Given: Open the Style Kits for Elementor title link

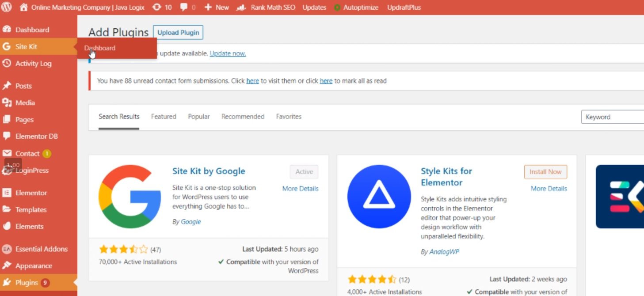Looking at the screenshot, I should tap(446, 177).
